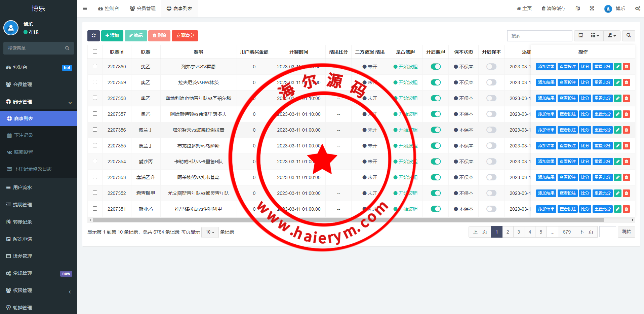This screenshot has width=644, height=314.
Task: Click the red 立即清空 button
Action: [185, 36]
